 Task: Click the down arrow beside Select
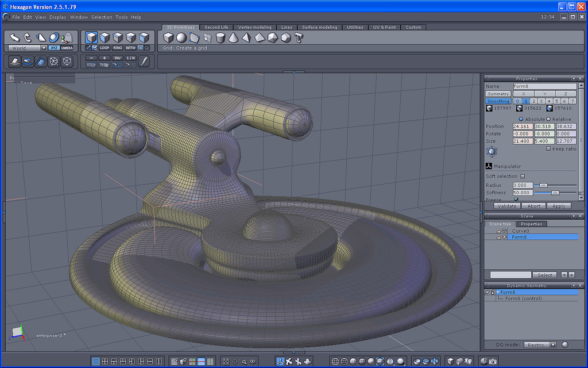[564, 275]
